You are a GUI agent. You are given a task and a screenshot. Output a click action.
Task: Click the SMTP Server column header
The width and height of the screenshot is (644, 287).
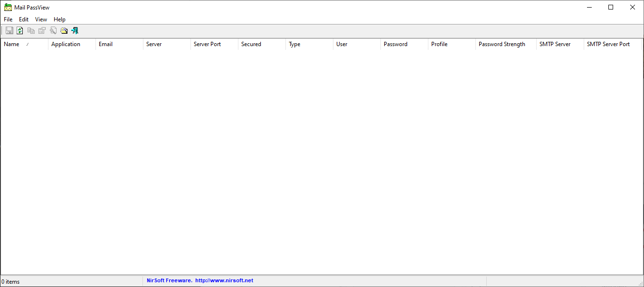pos(555,44)
